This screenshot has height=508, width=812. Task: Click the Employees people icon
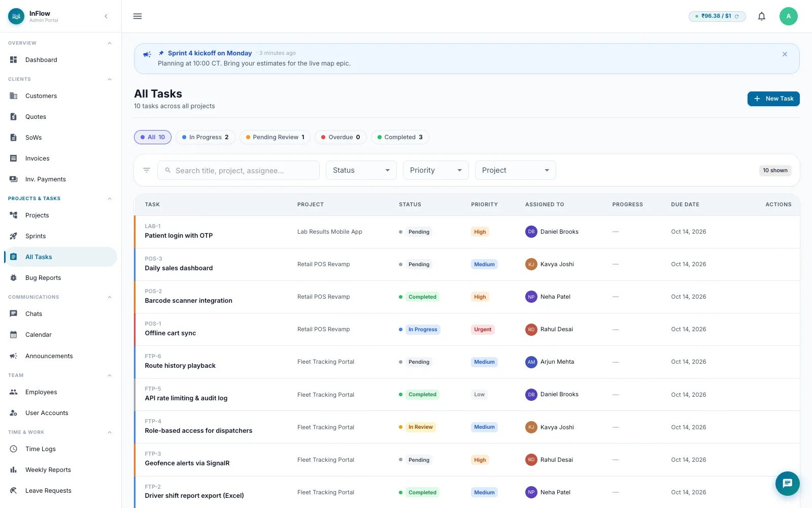[x=14, y=392]
